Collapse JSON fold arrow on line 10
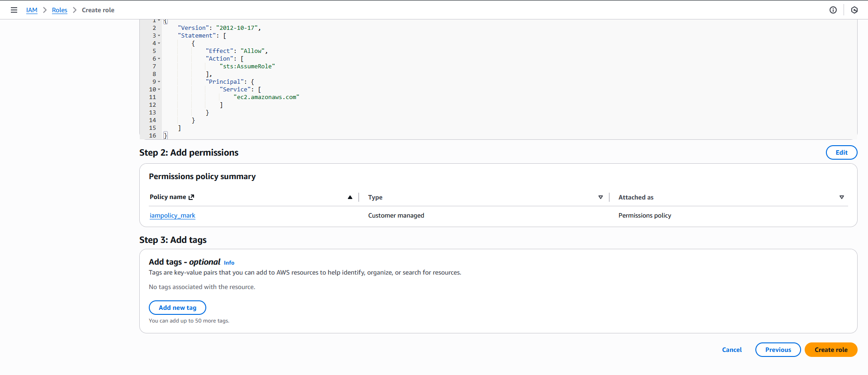This screenshot has height=375, width=868. click(x=159, y=90)
